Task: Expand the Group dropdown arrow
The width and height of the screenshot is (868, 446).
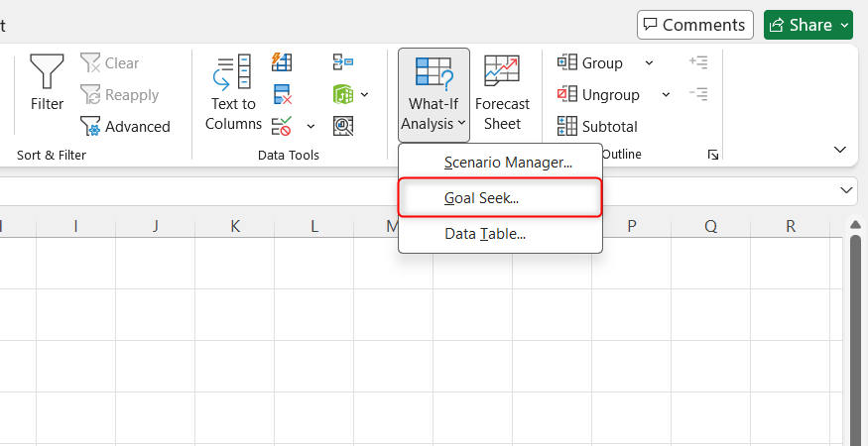Action: [649, 63]
